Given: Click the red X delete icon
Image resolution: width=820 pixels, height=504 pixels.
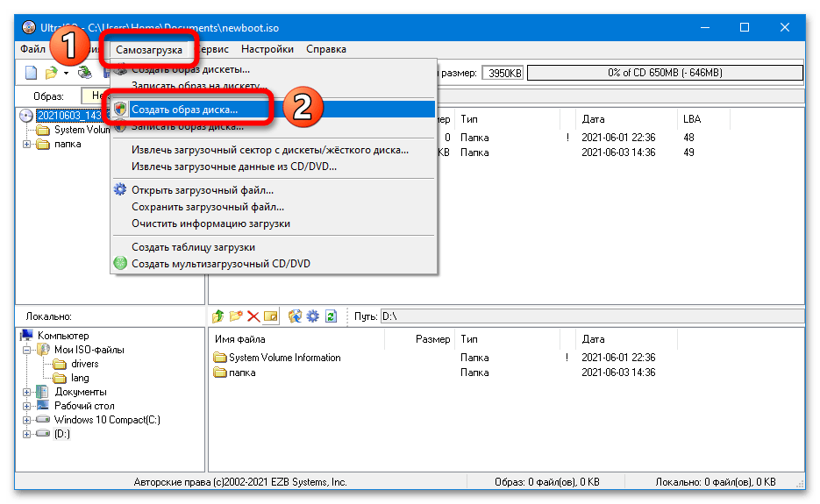Looking at the screenshot, I should [x=253, y=316].
